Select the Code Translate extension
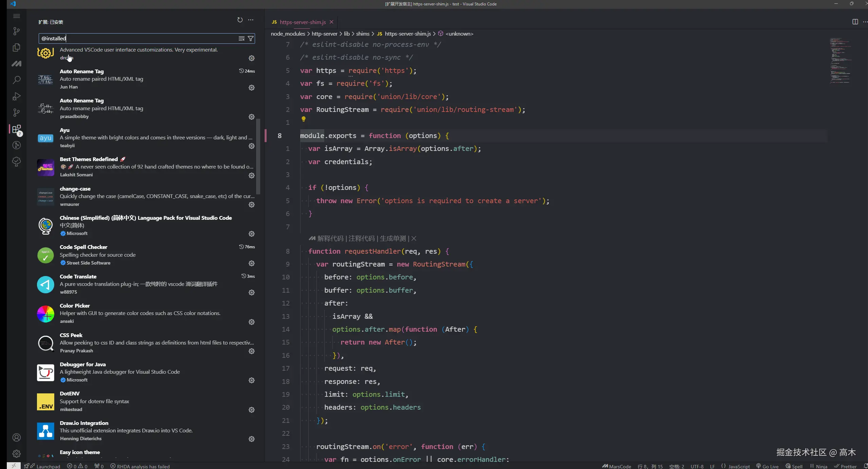Viewport: 868px width, 469px height. [146, 284]
